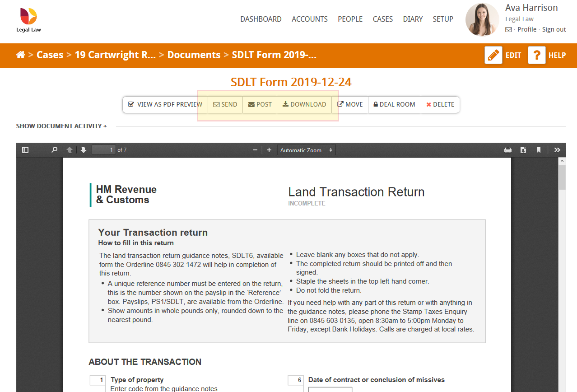Go to the next page
The height and width of the screenshot is (392, 577).
pyautogui.click(x=83, y=149)
